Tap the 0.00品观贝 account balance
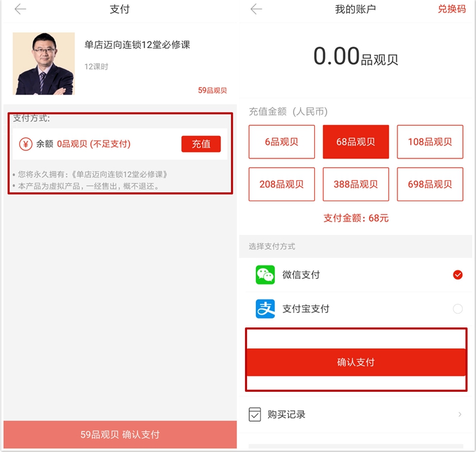This screenshot has width=476, height=452. tap(356, 57)
